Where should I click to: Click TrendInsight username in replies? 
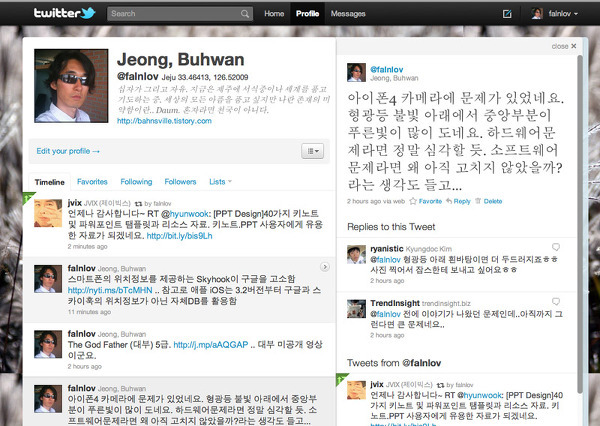pyautogui.click(x=395, y=303)
